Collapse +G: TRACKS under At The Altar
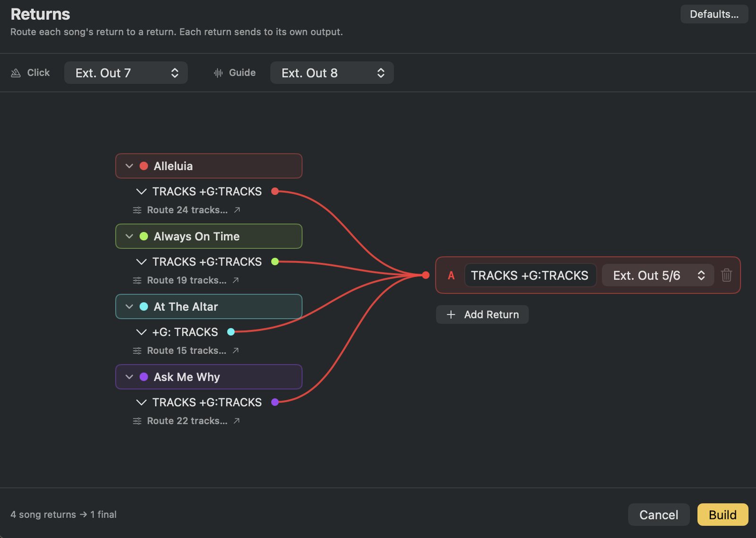Screen dimensions: 756x538 pos(141,332)
